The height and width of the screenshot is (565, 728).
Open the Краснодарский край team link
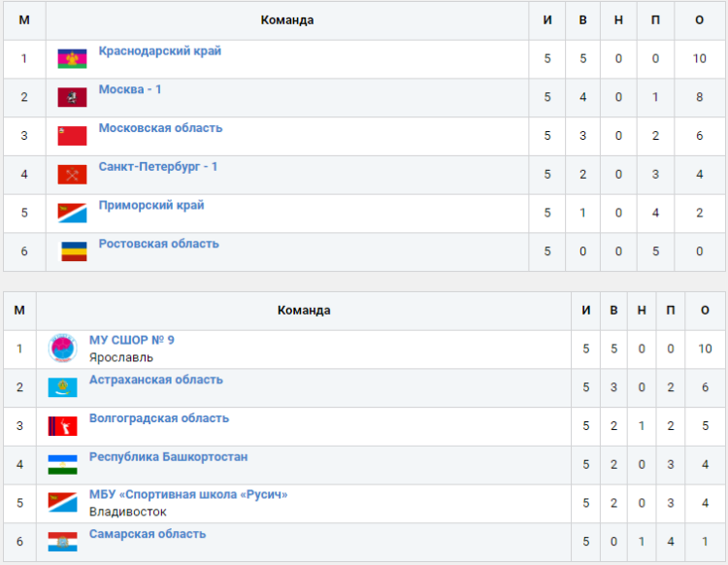click(x=160, y=50)
